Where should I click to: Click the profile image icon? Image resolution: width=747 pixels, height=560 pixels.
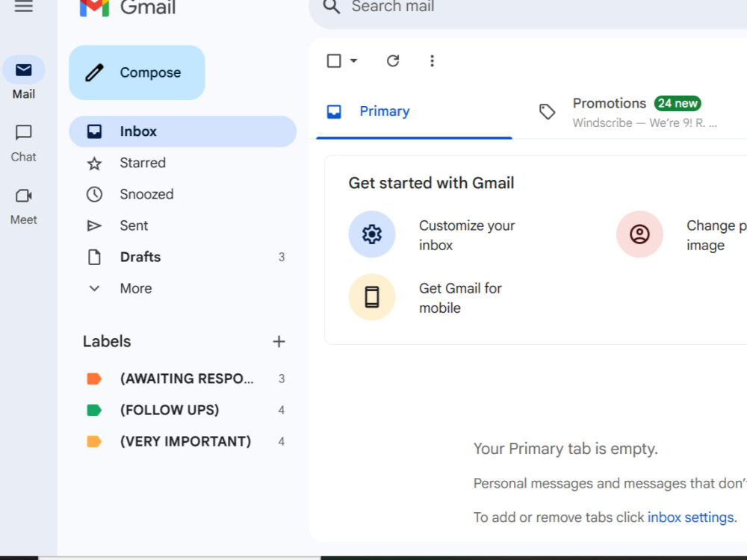(640, 234)
